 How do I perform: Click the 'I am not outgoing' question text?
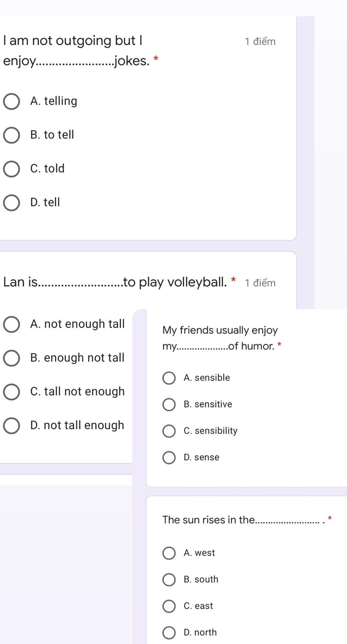point(73,41)
